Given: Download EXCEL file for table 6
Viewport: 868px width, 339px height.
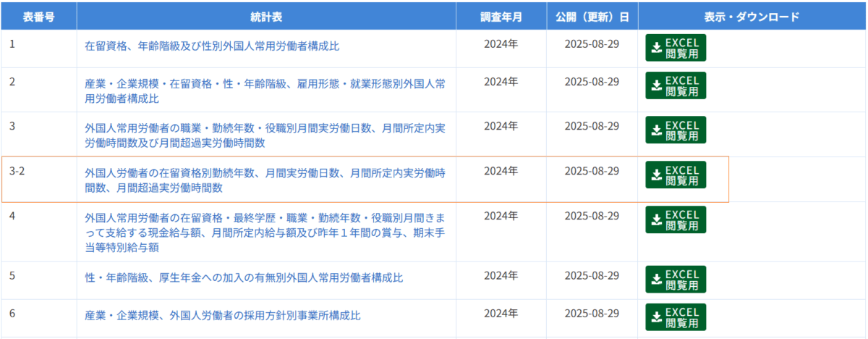Looking at the screenshot, I should 676,317.
